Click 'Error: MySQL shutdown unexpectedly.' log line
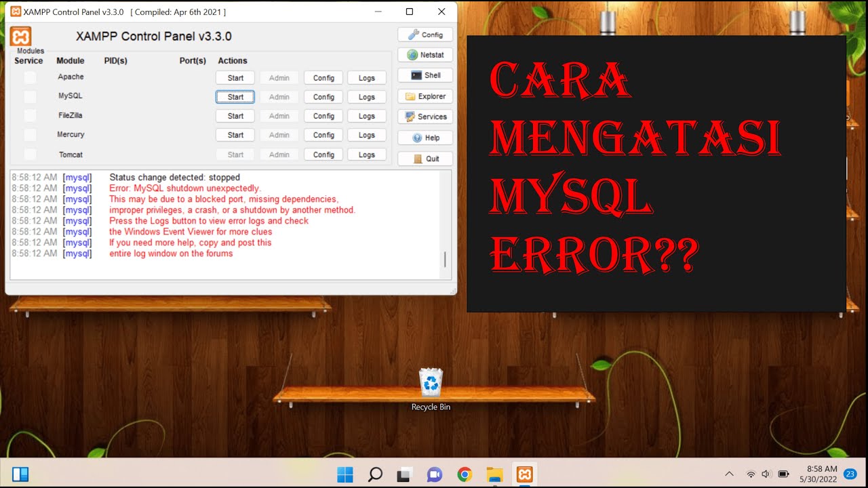Image resolution: width=868 pixels, height=488 pixels. [x=184, y=188]
